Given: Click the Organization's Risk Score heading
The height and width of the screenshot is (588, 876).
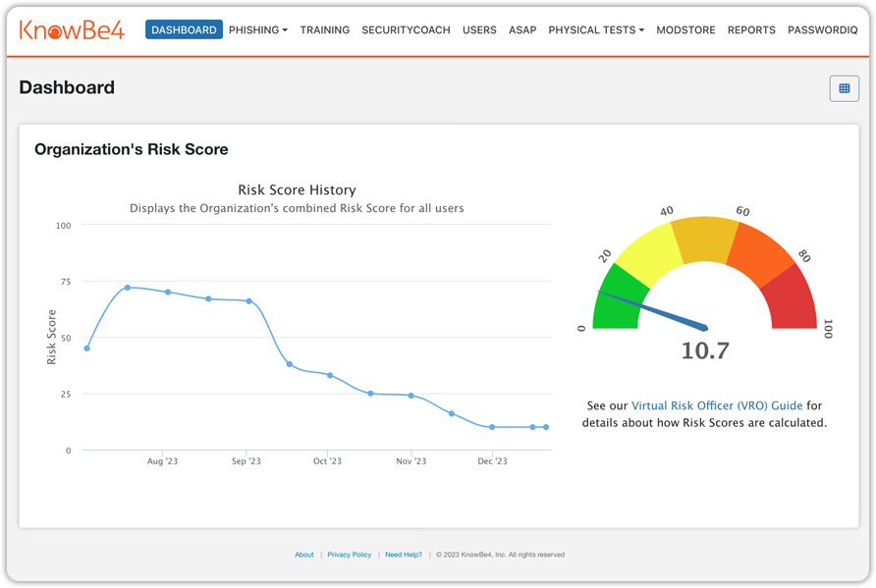Looking at the screenshot, I should pos(131,149).
